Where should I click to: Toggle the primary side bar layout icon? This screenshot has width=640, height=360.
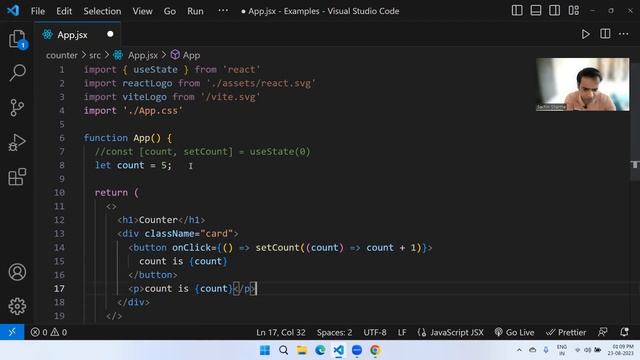tap(517, 11)
